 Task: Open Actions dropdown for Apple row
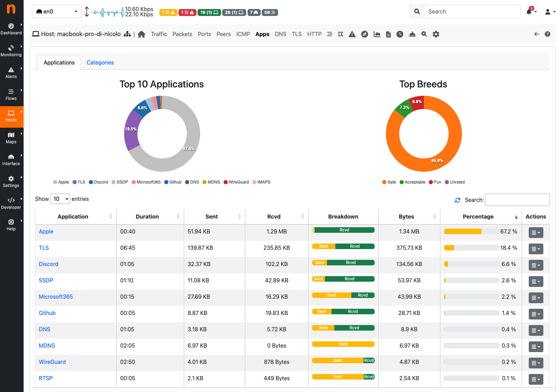[536, 233]
